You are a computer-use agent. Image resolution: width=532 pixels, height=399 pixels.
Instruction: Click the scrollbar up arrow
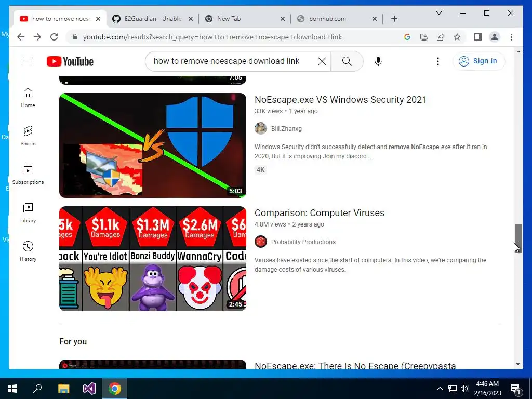pos(518,51)
